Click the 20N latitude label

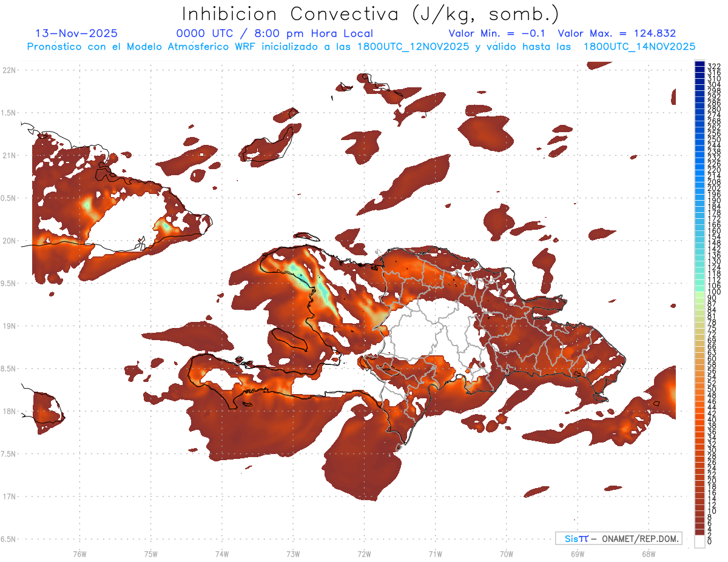(9, 241)
